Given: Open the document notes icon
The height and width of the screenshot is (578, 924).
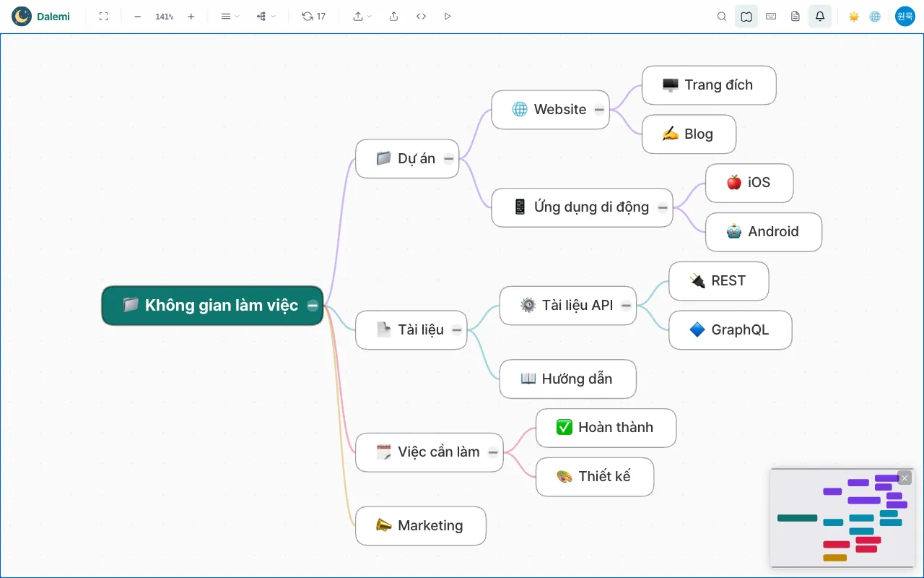Looking at the screenshot, I should coord(796,16).
